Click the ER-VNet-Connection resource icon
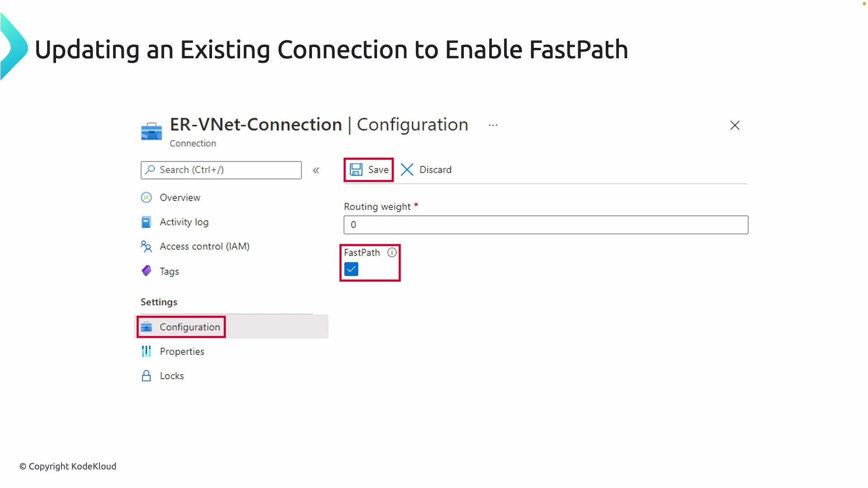This screenshot has width=868, height=488. 151,131
